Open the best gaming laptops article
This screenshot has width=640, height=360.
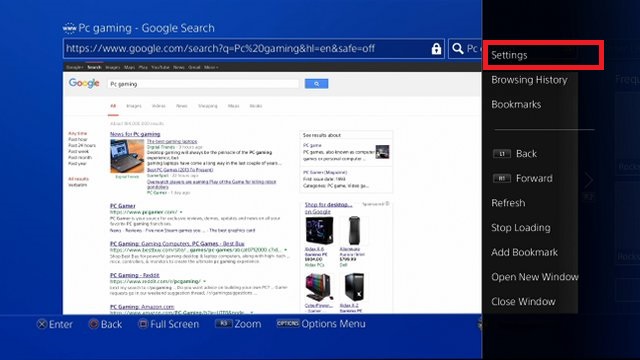coord(172,141)
